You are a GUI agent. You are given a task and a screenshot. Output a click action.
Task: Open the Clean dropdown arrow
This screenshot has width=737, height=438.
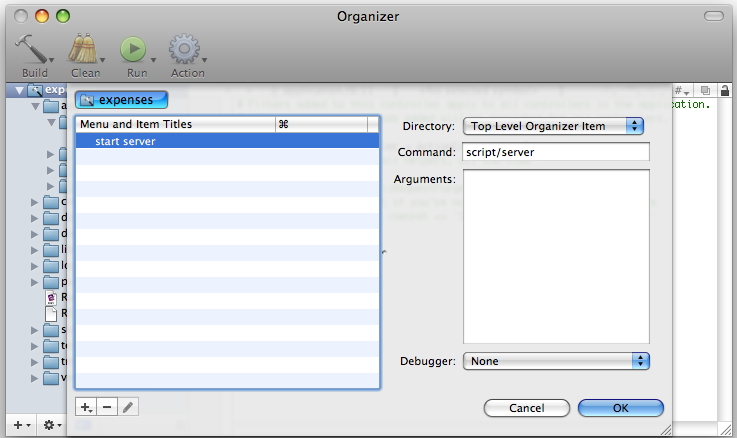pyautogui.click(x=102, y=60)
